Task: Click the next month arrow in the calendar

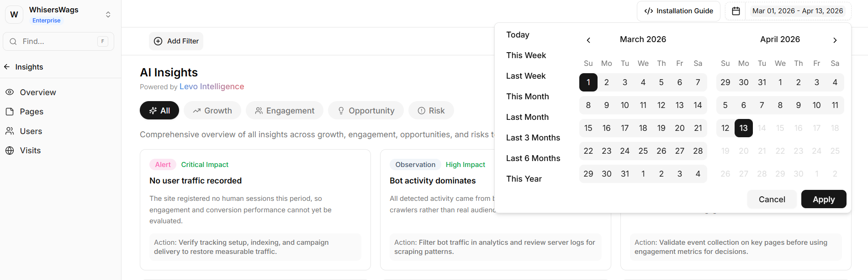Action: pyautogui.click(x=835, y=40)
